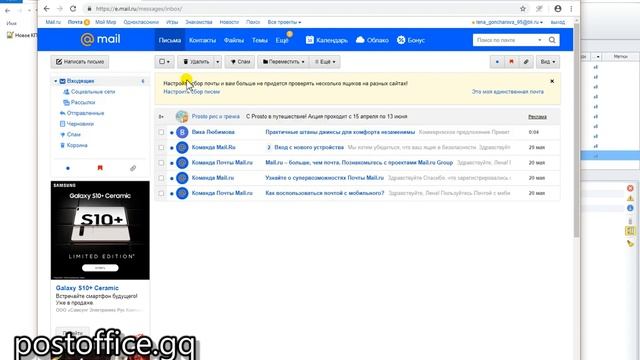
Task: Click the Вика Любимова sender avatar
Action: [x=182, y=132]
